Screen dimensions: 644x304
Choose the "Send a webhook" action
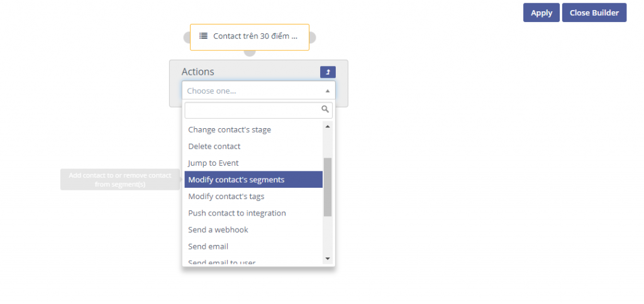click(218, 230)
